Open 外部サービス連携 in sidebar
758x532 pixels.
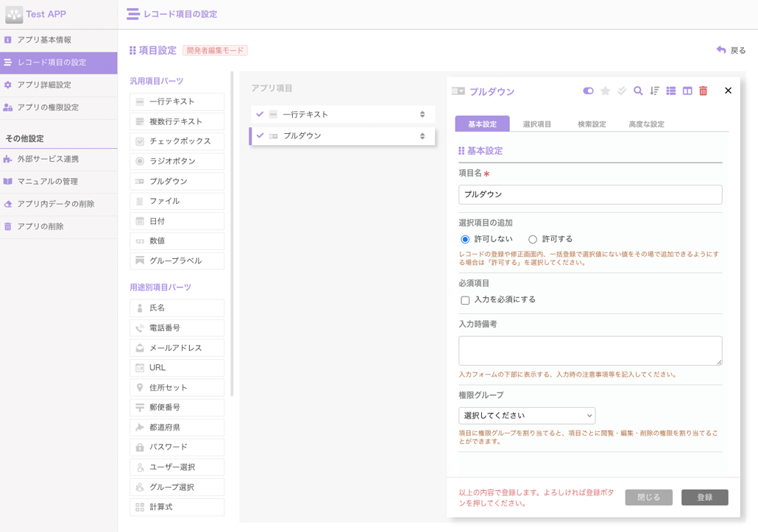(58, 159)
